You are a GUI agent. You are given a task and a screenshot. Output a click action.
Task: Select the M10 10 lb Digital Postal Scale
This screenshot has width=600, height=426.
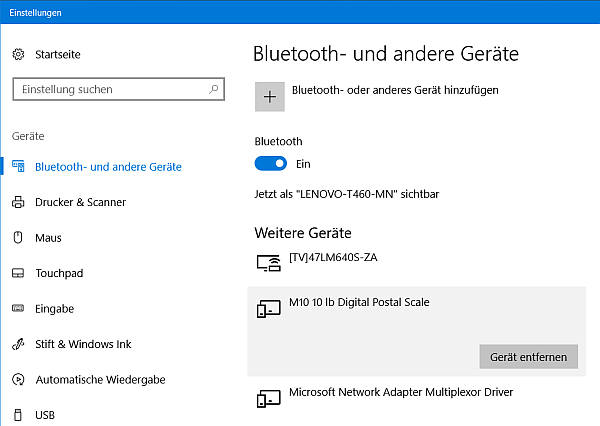pos(358,303)
